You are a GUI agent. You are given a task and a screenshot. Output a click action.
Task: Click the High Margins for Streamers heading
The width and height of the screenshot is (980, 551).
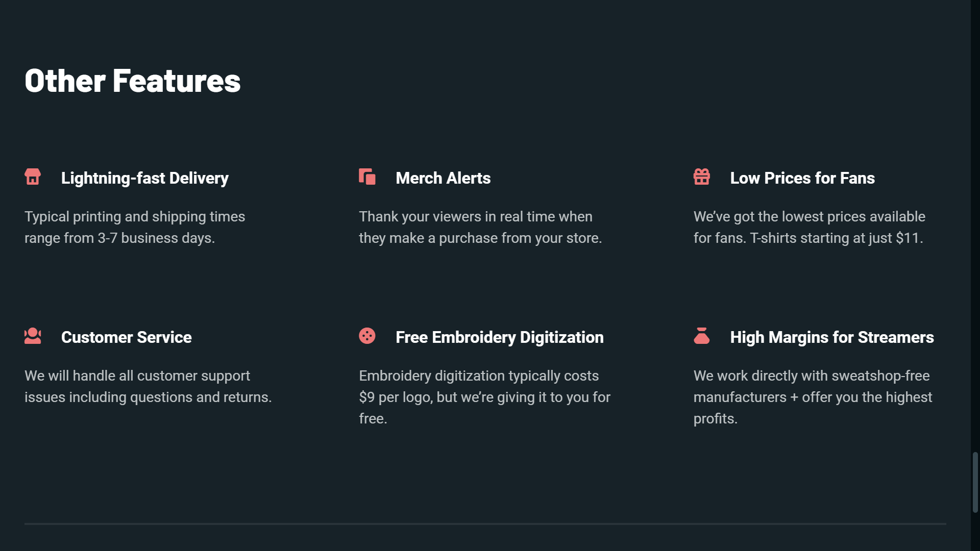coord(832,337)
